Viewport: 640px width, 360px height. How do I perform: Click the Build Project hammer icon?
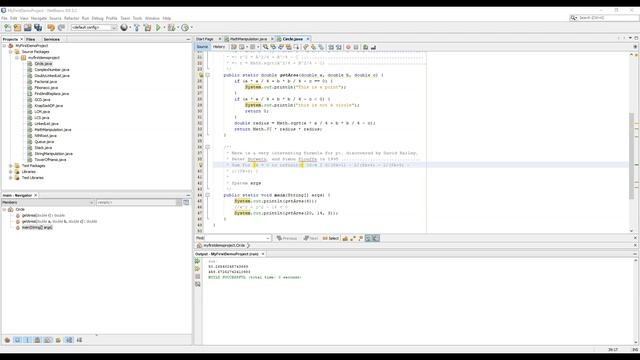pos(137,28)
